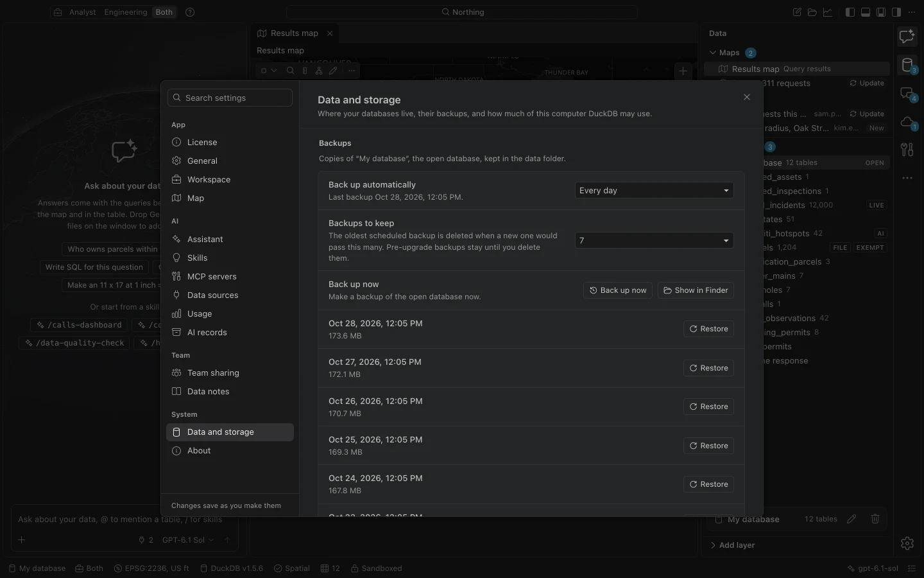Open the Back up automatically dropdown

point(654,191)
